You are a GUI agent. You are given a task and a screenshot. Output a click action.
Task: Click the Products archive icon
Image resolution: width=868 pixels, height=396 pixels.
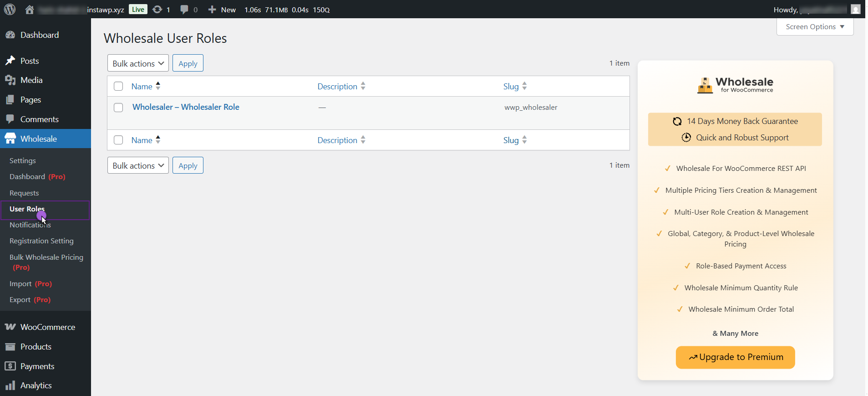(10, 347)
